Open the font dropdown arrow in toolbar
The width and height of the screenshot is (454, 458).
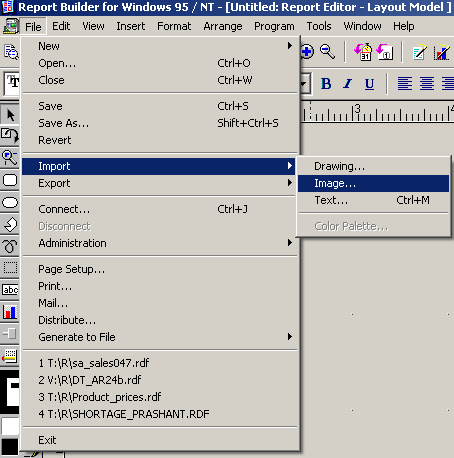point(304,83)
